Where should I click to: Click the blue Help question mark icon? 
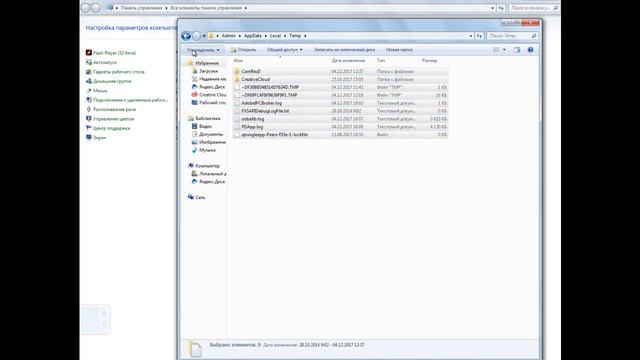(530, 50)
